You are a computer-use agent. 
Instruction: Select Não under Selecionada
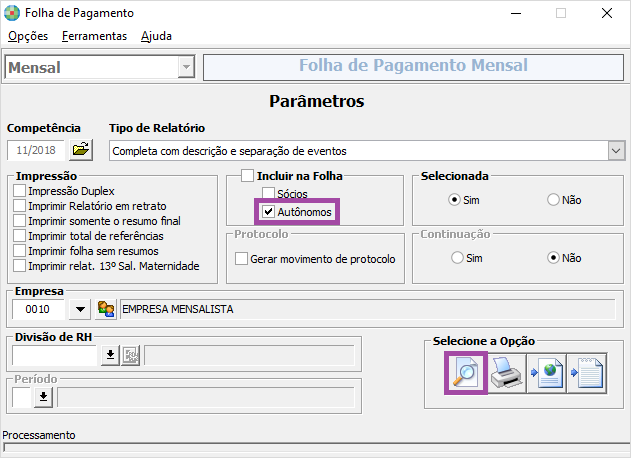pos(553,200)
